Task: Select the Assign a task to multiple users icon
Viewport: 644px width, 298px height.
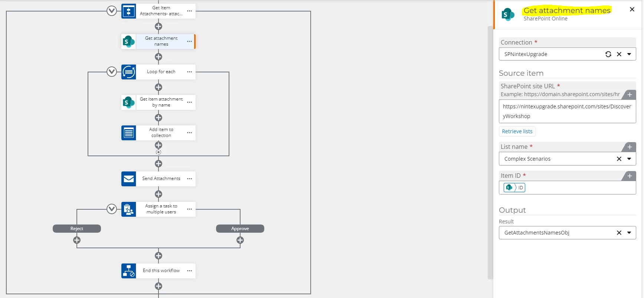Action: coord(128,209)
